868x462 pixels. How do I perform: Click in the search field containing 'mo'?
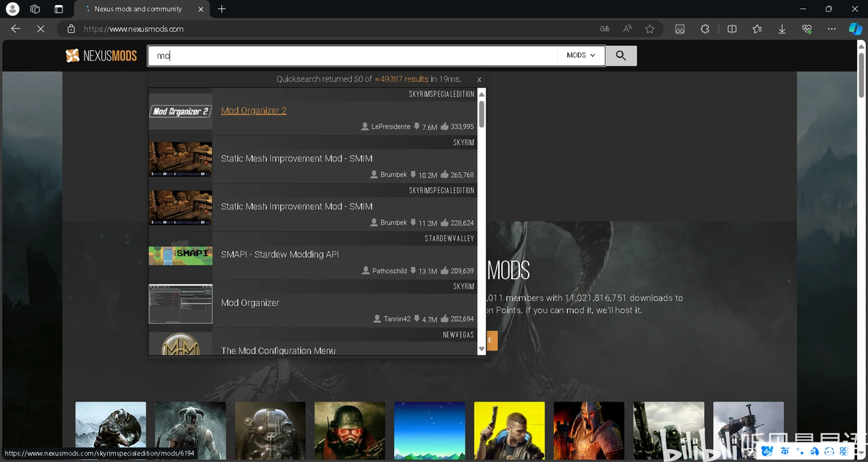352,55
